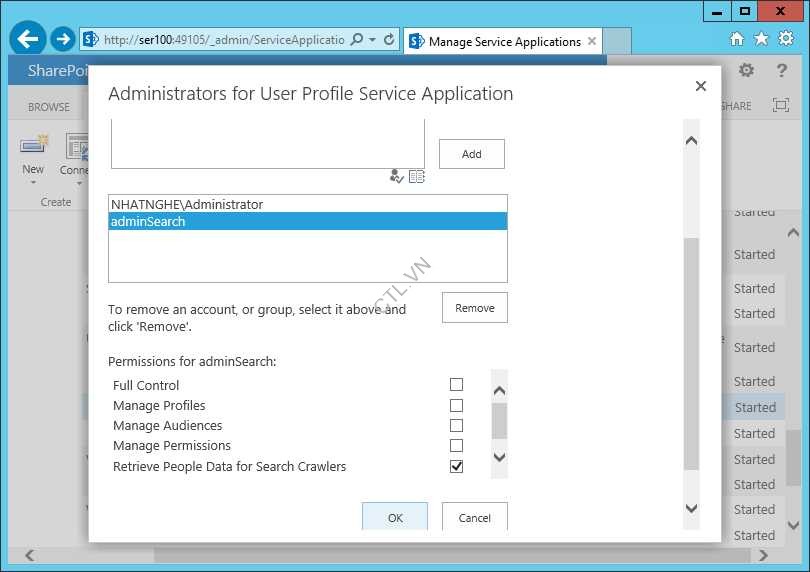This screenshot has height=572, width=810.
Task: Expand the New button dropdown arrow
Action: click(x=33, y=182)
